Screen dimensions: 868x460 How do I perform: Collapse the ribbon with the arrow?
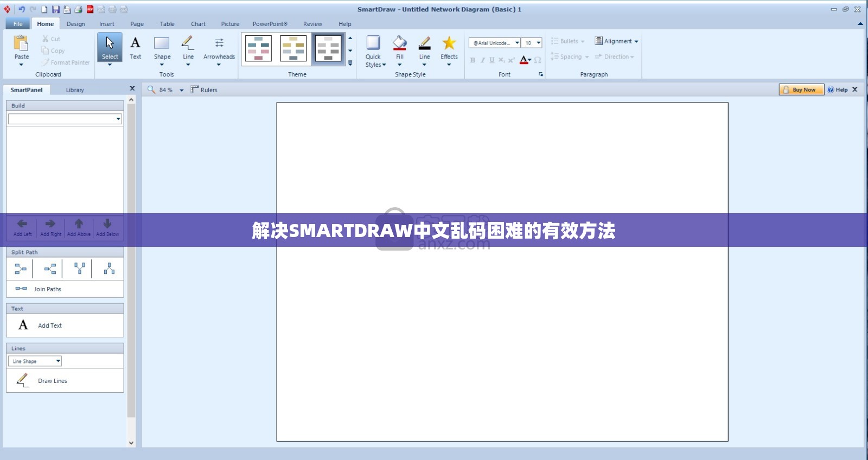point(860,24)
